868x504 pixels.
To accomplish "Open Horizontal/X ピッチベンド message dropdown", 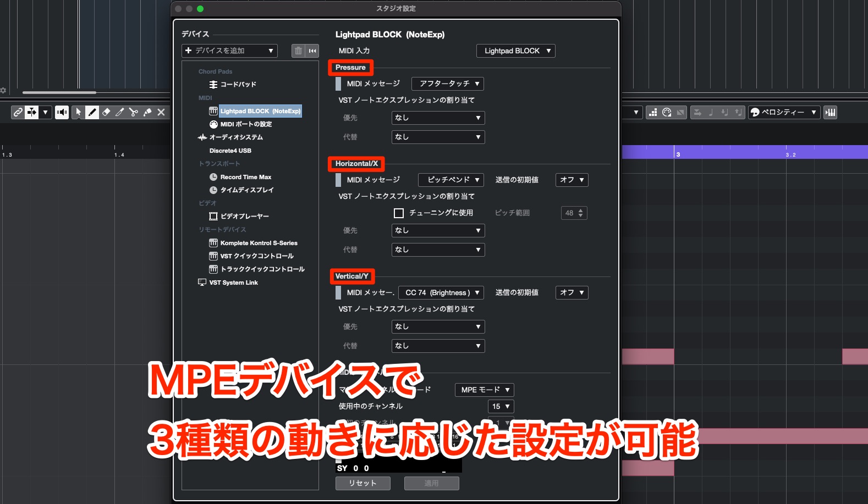I will [451, 180].
